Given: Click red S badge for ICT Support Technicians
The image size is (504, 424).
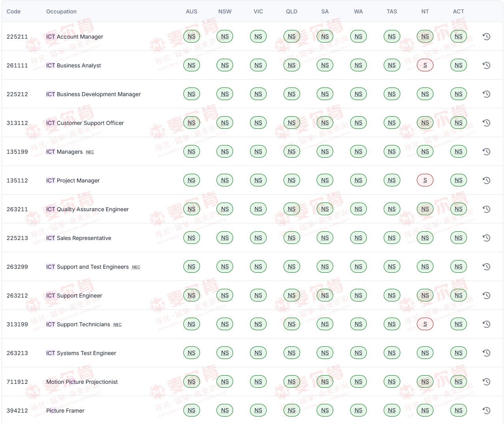Looking at the screenshot, I should tap(425, 324).
